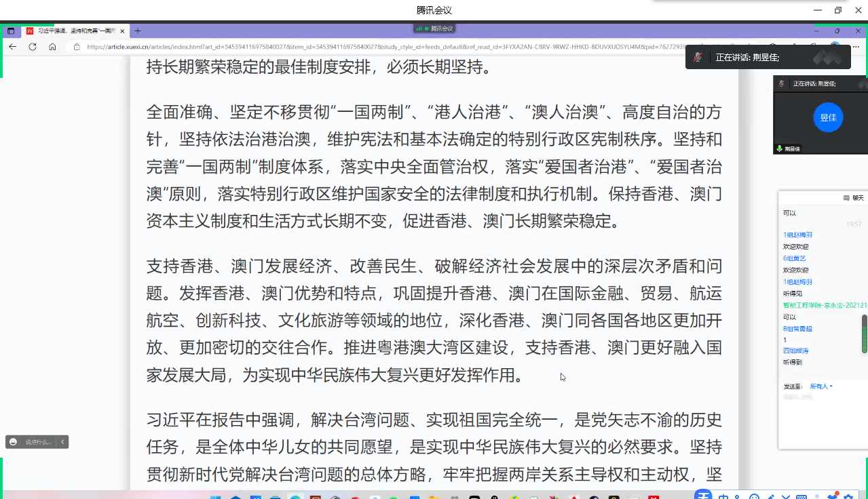The width and height of the screenshot is (868, 499).
Task: Open the tab actions menu icon
Action: 10,31
